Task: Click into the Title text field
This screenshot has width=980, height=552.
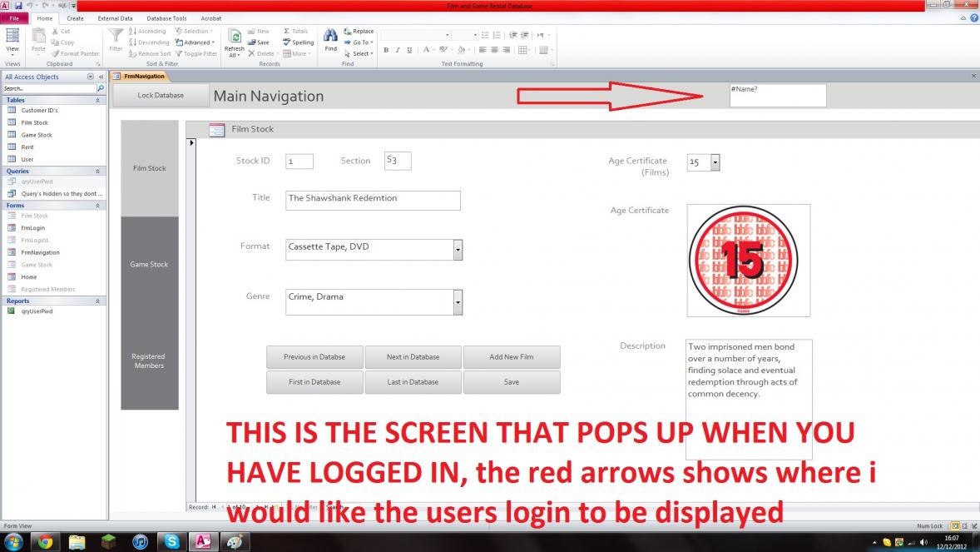Action: (x=372, y=200)
